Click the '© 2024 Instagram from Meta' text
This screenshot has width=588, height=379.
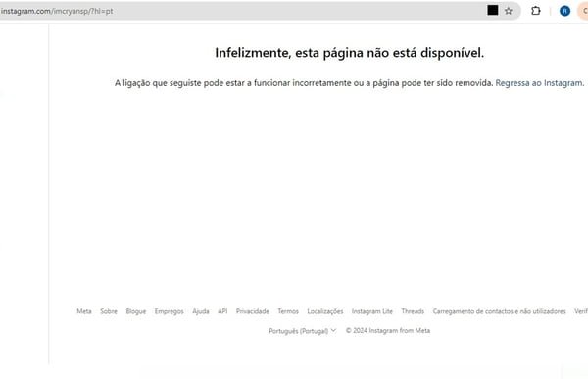coord(388,330)
